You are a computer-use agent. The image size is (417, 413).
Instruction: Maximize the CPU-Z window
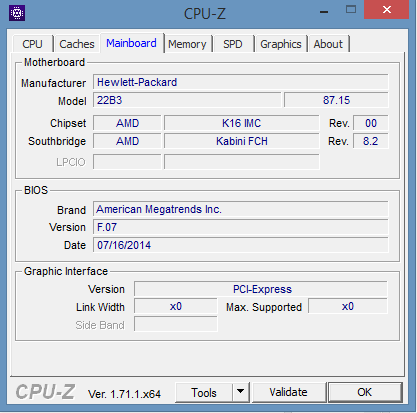pyautogui.click(x=351, y=10)
